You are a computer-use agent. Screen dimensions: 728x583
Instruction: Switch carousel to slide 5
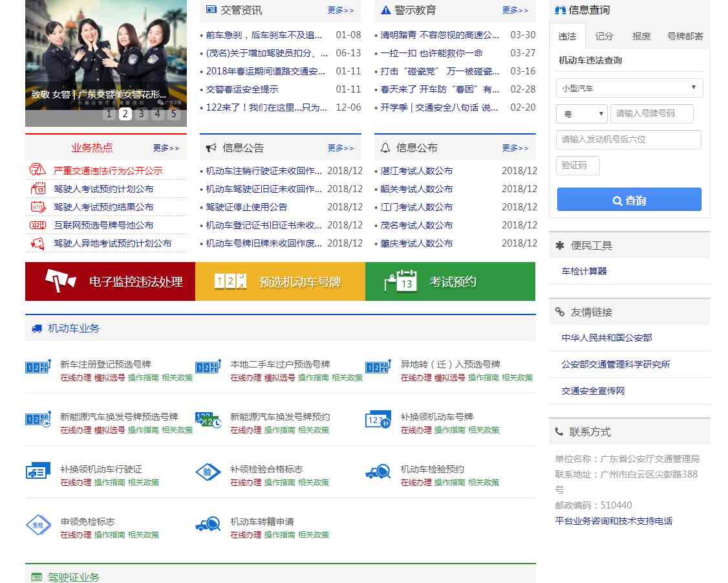(x=173, y=114)
